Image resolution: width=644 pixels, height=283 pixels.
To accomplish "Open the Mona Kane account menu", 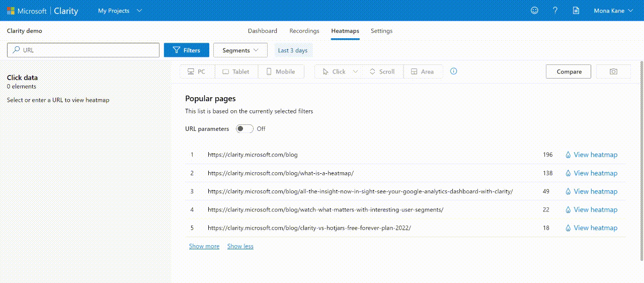I will click(613, 11).
